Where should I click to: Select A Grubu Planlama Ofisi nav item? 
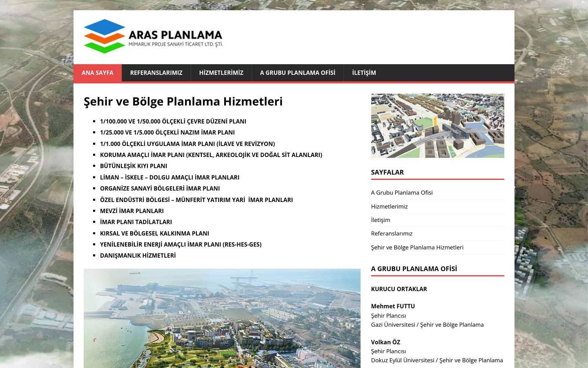pos(298,73)
